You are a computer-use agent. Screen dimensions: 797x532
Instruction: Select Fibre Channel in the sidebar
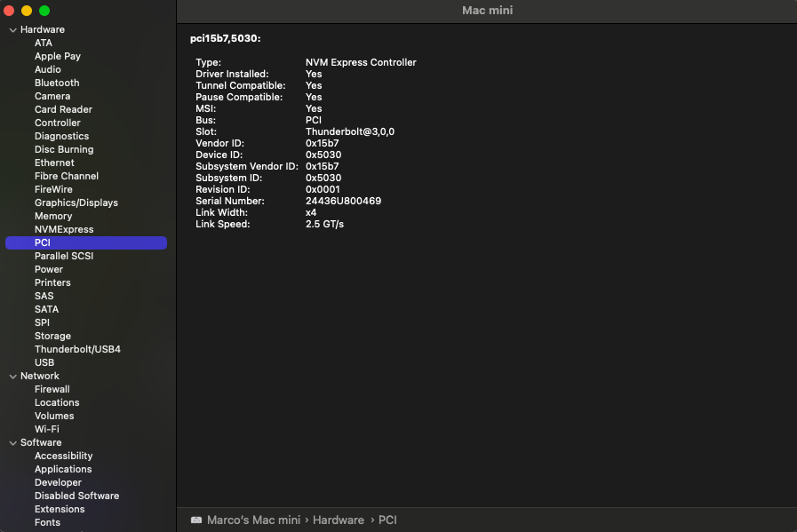coord(67,176)
